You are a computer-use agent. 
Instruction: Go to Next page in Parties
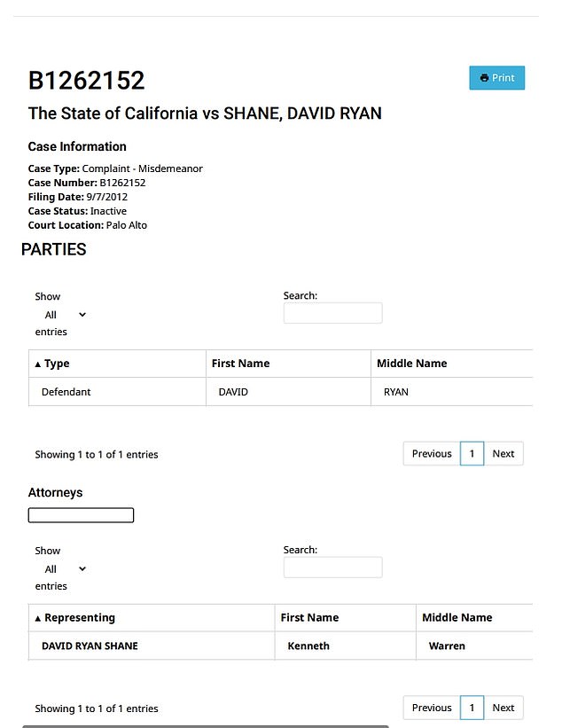(x=503, y=454)
